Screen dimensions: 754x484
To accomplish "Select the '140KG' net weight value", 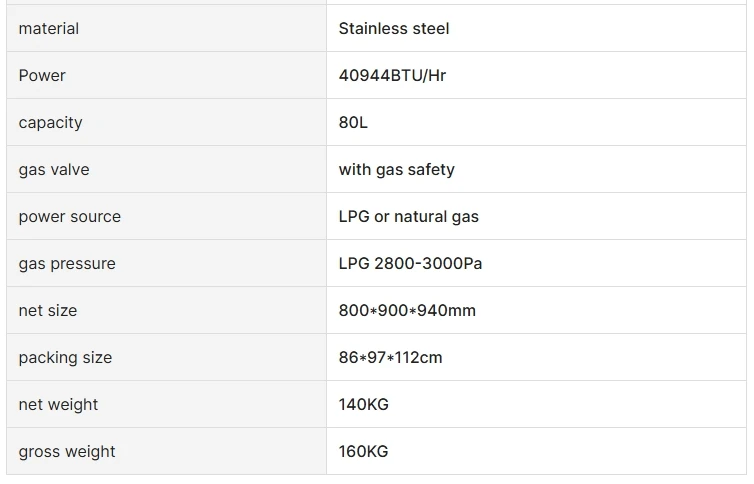I will tap(363, 404).
